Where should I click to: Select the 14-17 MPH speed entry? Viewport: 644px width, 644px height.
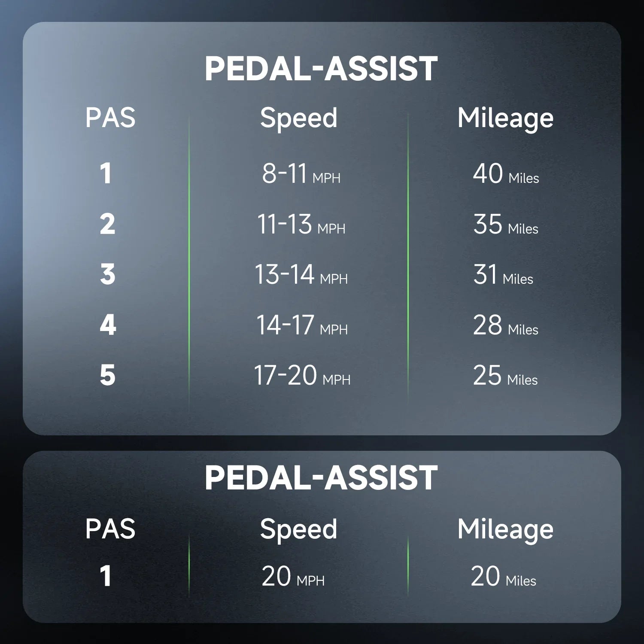[301, 325]
